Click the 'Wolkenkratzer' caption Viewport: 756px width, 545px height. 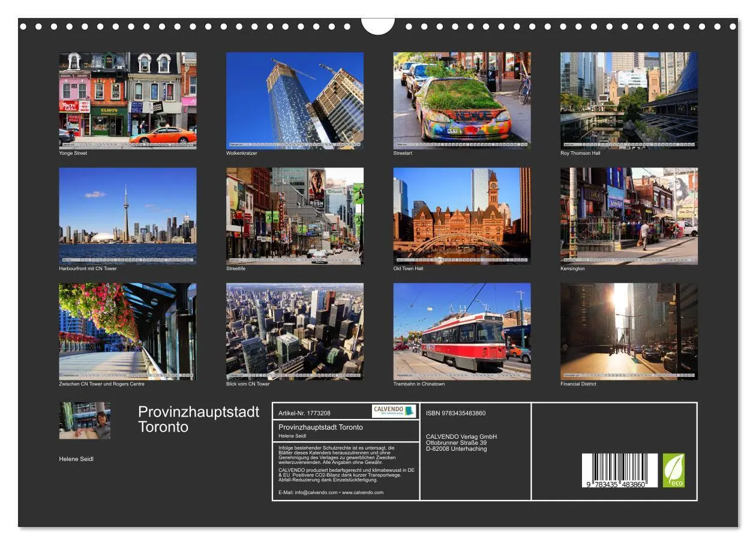[x=242, y=153]
